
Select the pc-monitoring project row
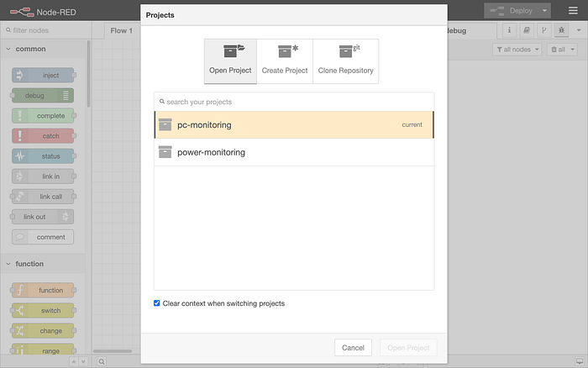coord(294,124)
